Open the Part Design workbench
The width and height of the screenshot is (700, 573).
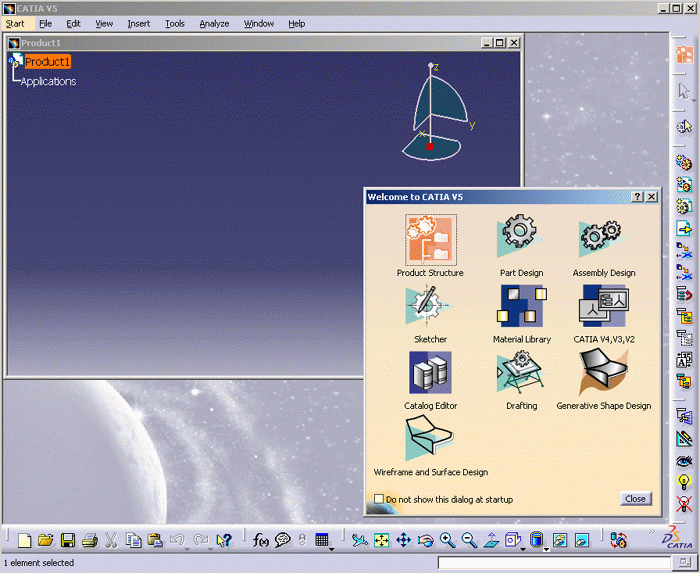[521, 238]
